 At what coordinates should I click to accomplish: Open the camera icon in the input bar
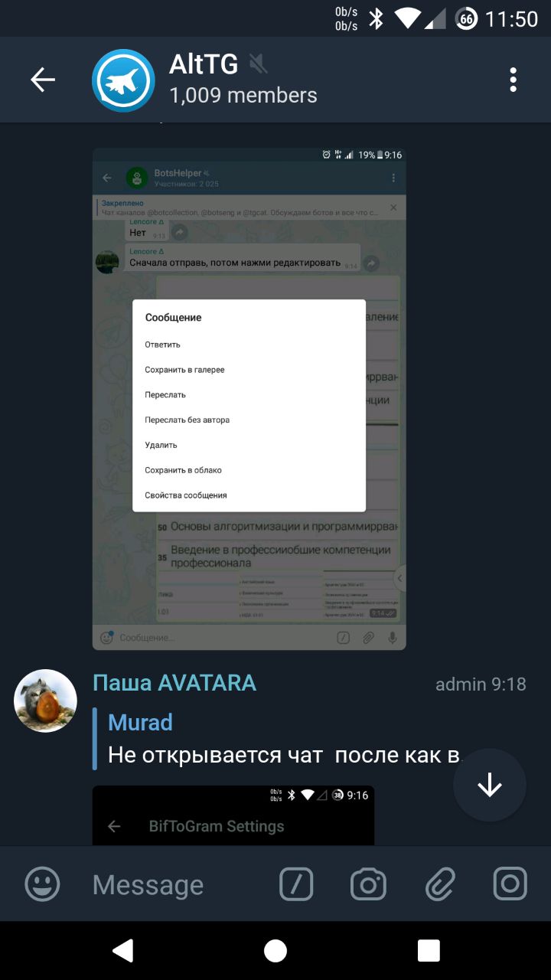(x=368, y=885)
